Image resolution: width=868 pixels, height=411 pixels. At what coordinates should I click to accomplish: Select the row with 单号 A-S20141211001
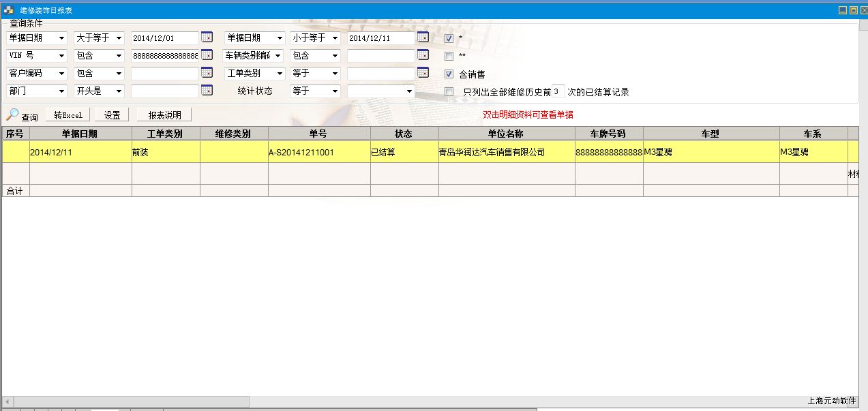318,153
